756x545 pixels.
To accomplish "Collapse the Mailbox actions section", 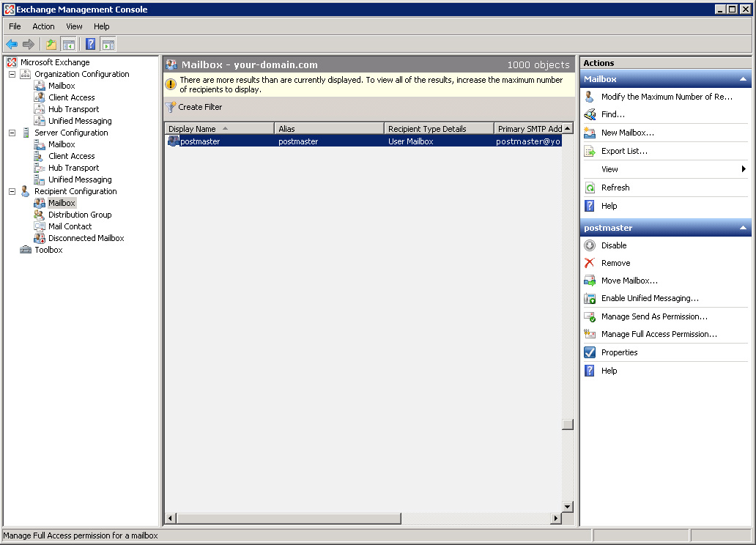I will click(x=743, y=79).
